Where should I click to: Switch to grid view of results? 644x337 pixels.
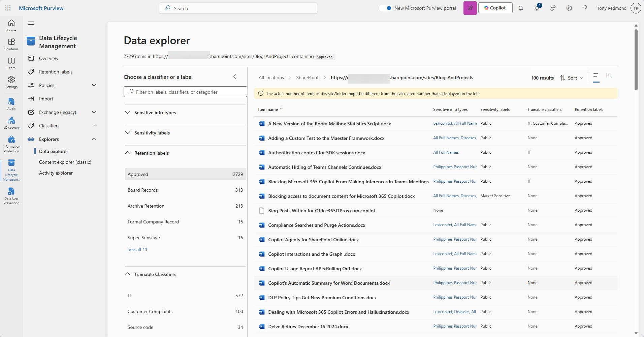click(609, 75)
